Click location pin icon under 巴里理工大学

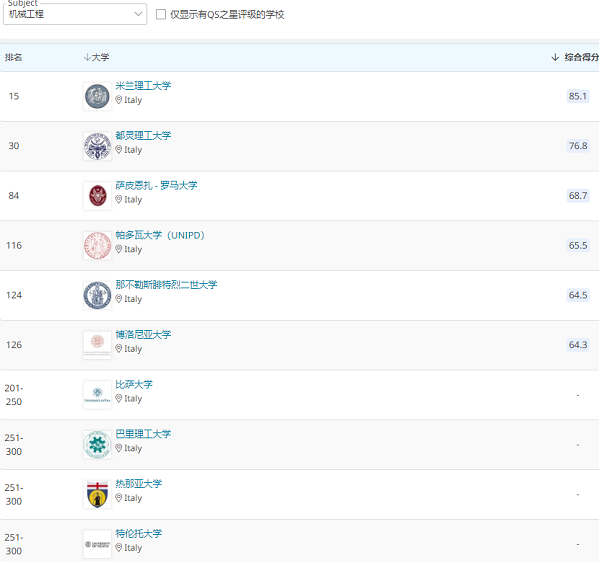[x=119, y=448]
